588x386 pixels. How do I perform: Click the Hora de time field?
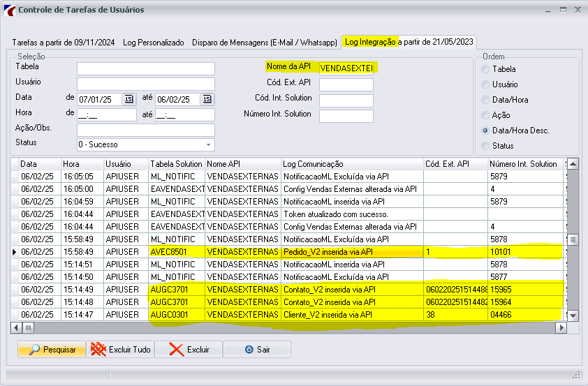click(107, 114)
